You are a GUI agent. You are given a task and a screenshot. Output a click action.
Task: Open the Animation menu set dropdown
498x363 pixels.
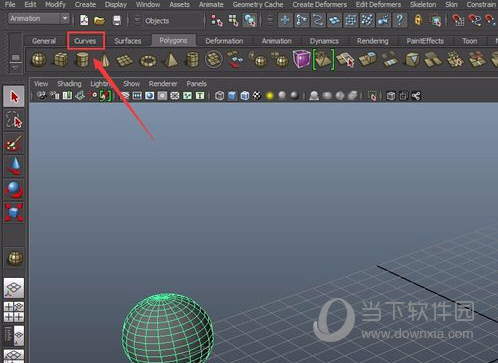point(39,19)
